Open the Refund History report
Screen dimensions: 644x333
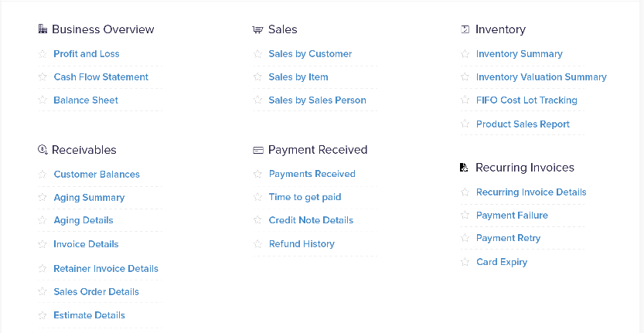coord(302,244)
